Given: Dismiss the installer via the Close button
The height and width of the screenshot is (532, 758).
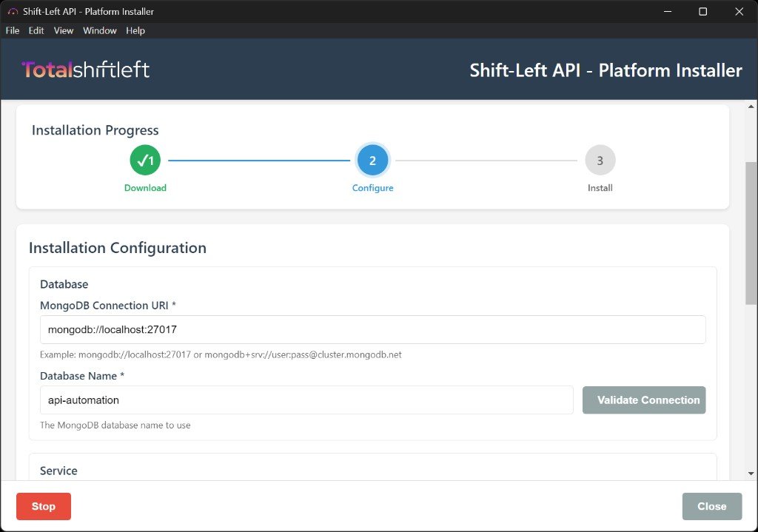Looking at the screenshot, I should tap(711, 506).
